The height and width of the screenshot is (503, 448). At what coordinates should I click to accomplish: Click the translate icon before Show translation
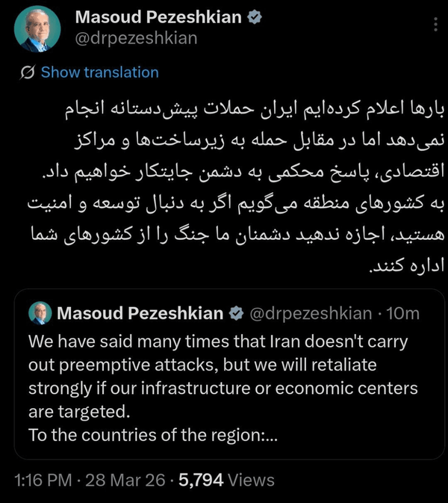[29, 72]
